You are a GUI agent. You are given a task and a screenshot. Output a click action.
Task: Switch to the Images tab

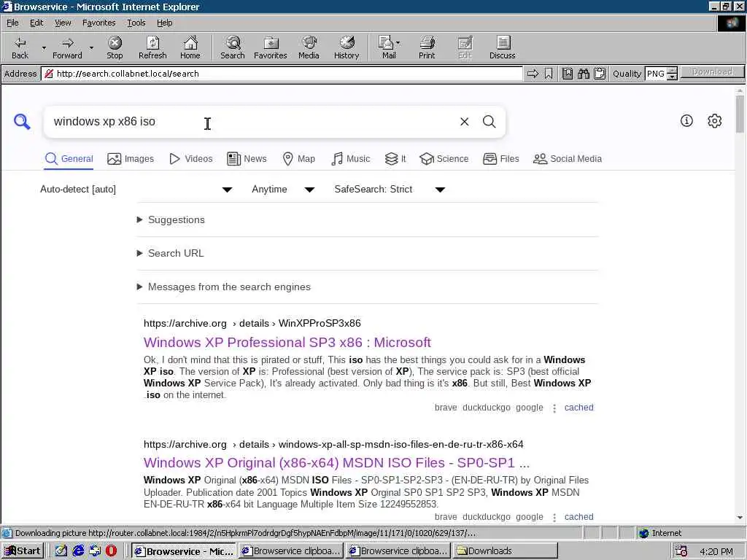(131, 159)
